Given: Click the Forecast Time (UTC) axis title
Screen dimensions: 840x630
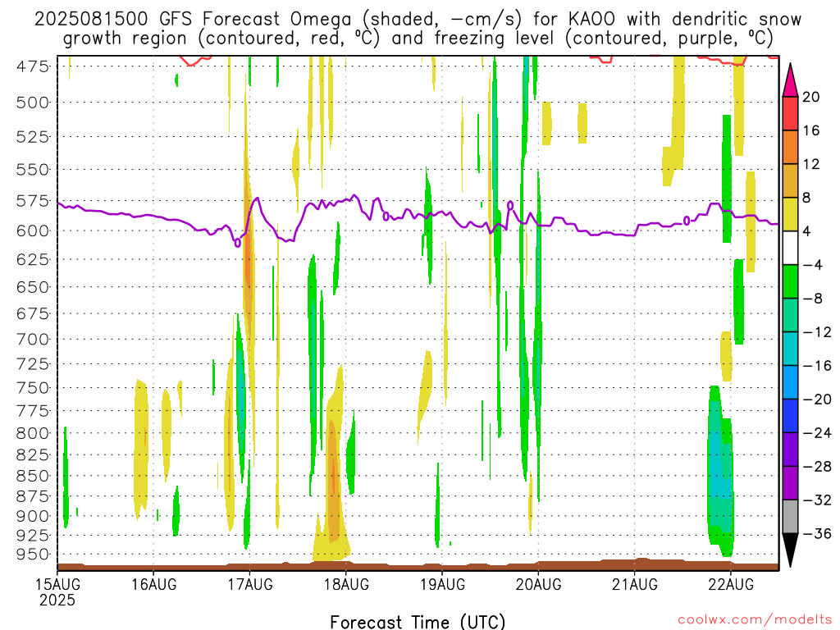Looking at the screenshot, I should [418, 622].
